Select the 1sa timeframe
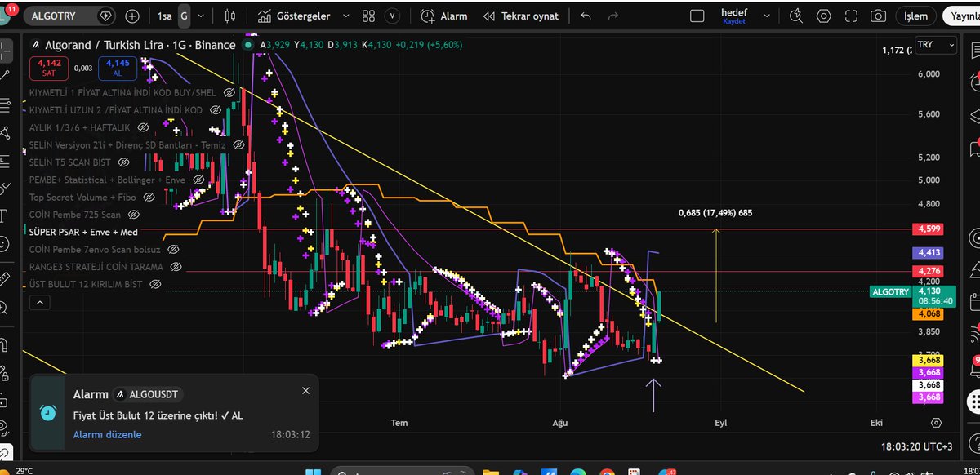The image size is (980, 475). (x=165, y=16)
